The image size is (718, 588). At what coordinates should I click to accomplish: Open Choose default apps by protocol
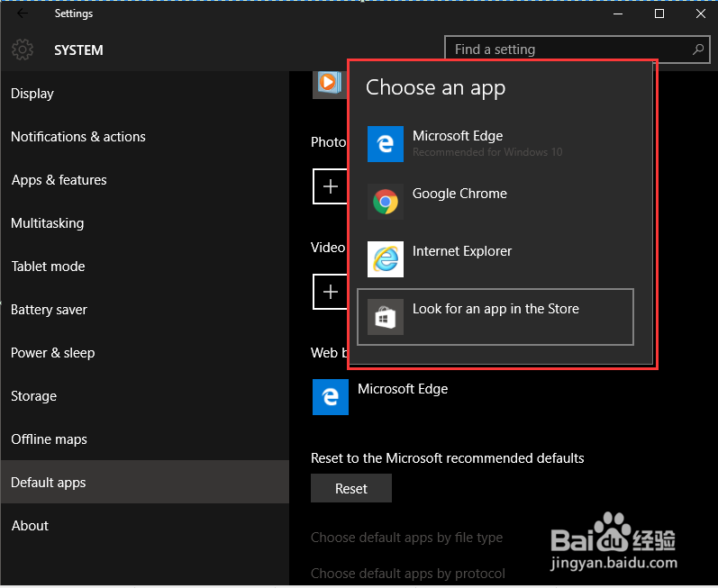pos(408,574)
